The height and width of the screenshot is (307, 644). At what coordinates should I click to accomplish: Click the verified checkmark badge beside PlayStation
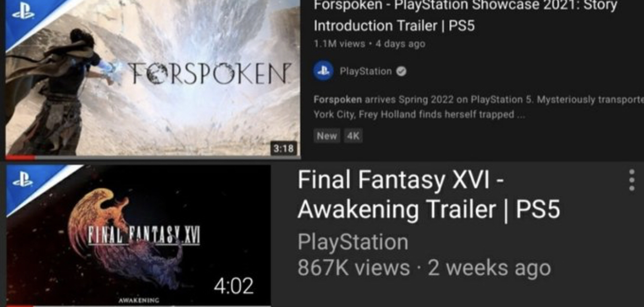pyautogui.click(x=401, y=72)
